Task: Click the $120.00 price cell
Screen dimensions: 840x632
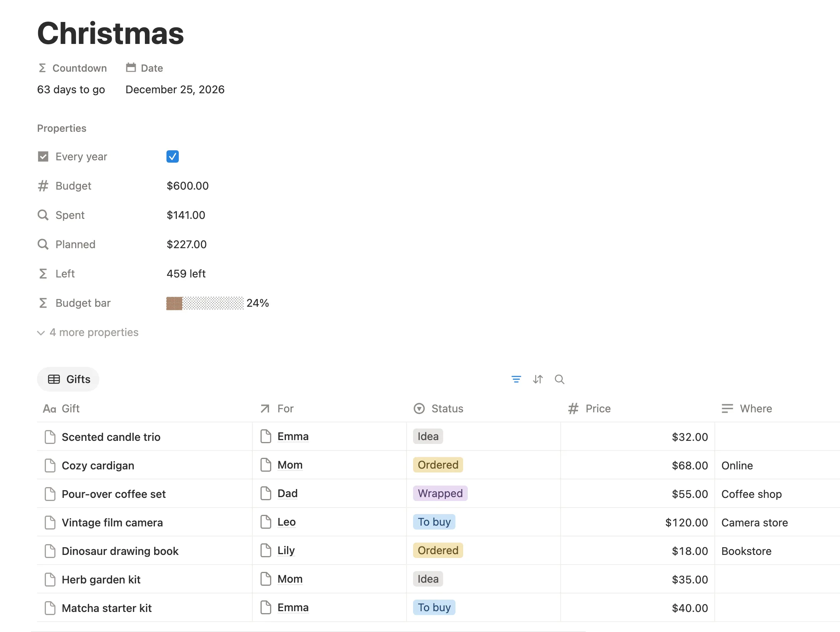Action: pyautogui.click(x=637, y=523)
